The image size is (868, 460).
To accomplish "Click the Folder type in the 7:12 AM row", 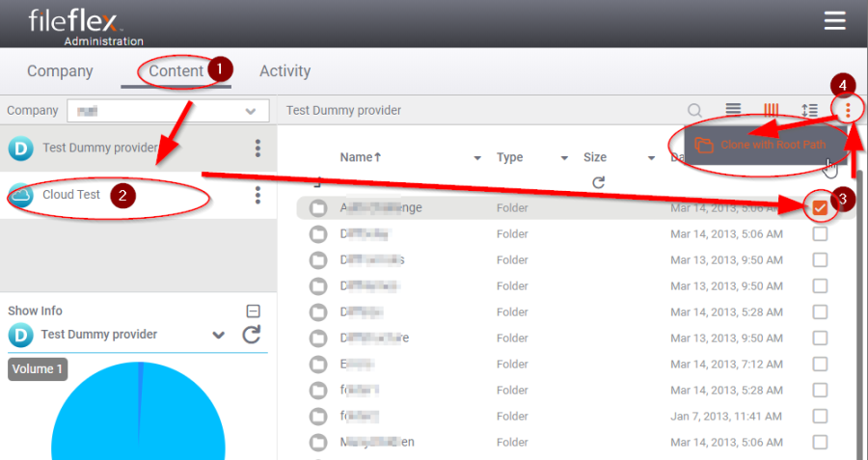I will [512, 365].
